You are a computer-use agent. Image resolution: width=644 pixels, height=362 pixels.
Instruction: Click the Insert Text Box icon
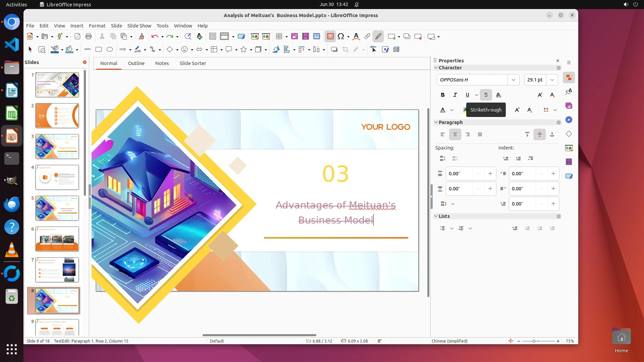330,37
